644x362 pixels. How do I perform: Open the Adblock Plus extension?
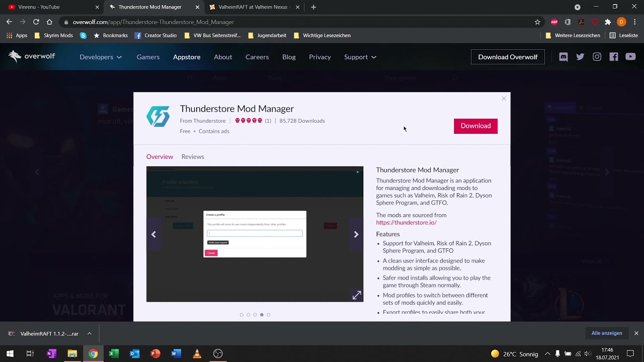point(554,22)
